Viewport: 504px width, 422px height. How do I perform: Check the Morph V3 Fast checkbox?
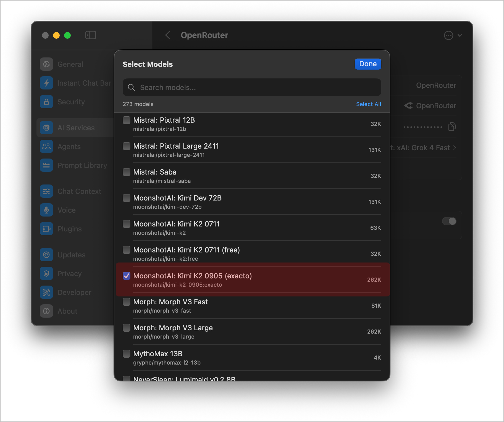[x=127, y=302]
